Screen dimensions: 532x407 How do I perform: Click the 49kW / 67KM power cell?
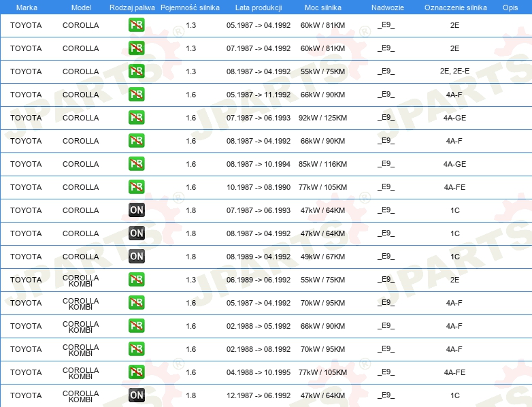(322, 257)
